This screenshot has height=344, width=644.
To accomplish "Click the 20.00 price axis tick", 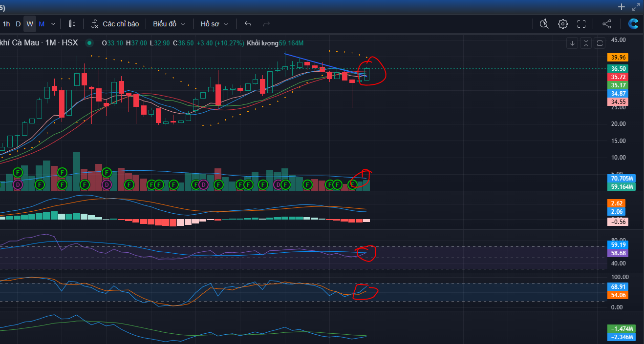I will (x=618, y=124).
